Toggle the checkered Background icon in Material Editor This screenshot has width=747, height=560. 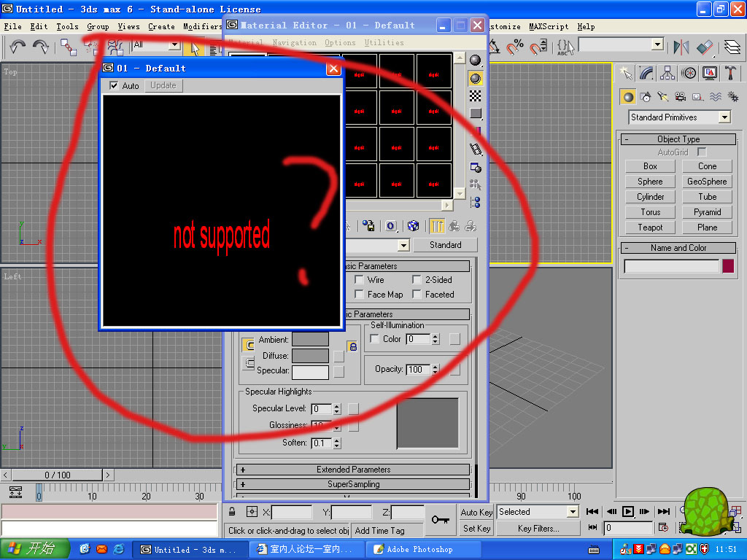click(x=475, y=96)
